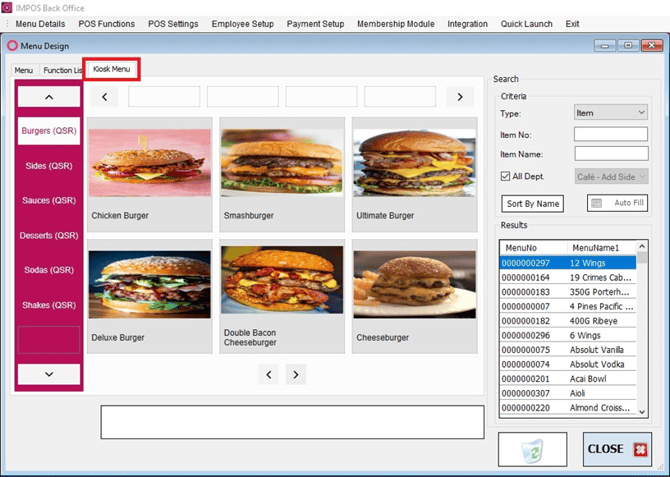Click Auto Fill button icon
Image resolution: width=670 pixels, height=477 pixels.
(597, 203)
